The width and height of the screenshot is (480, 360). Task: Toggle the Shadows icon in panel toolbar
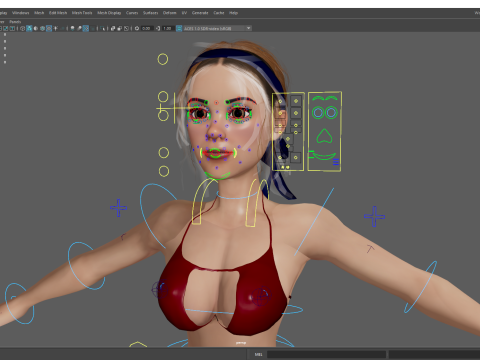coord(62,28)
